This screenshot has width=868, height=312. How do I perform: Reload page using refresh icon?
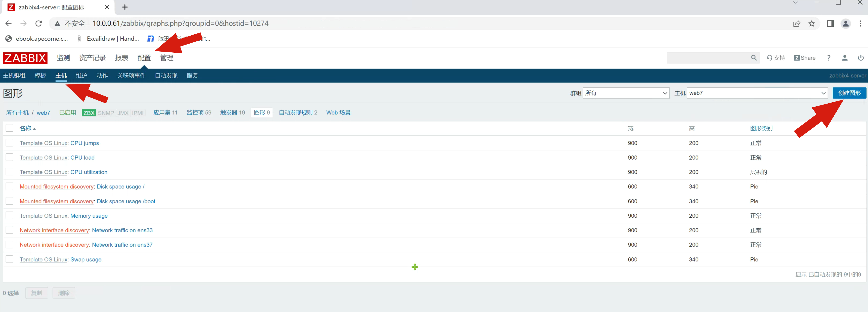click(x=38, y=23)
